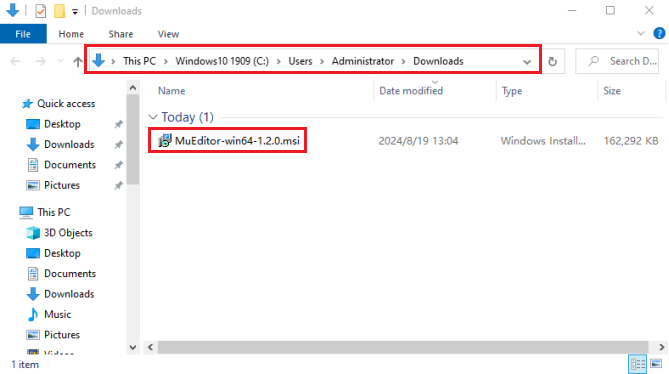Switch to the Share ribbon tab
This screenshot has width=669, height=374.
[121, 34]
